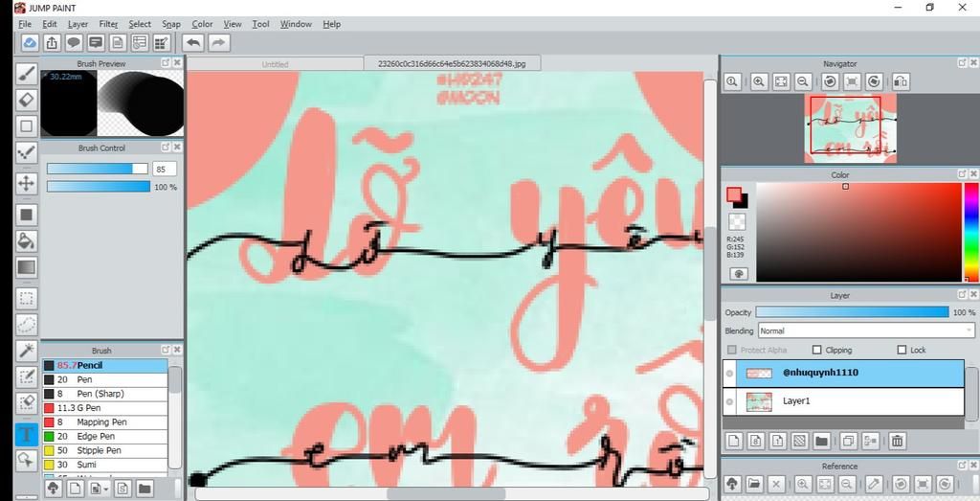Select the Text tool

pyautogui.click(x=26, y=434)
